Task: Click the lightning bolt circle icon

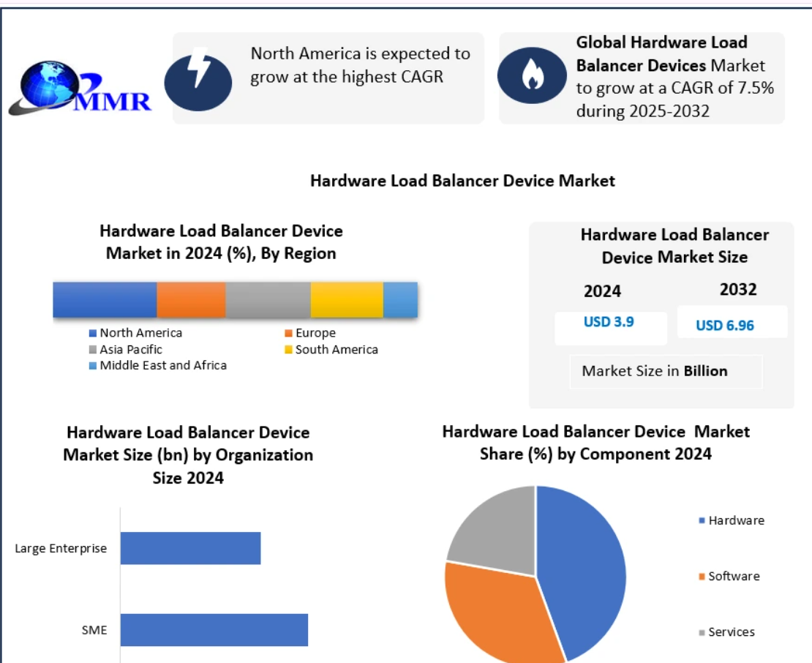Action: coord(198,78)
